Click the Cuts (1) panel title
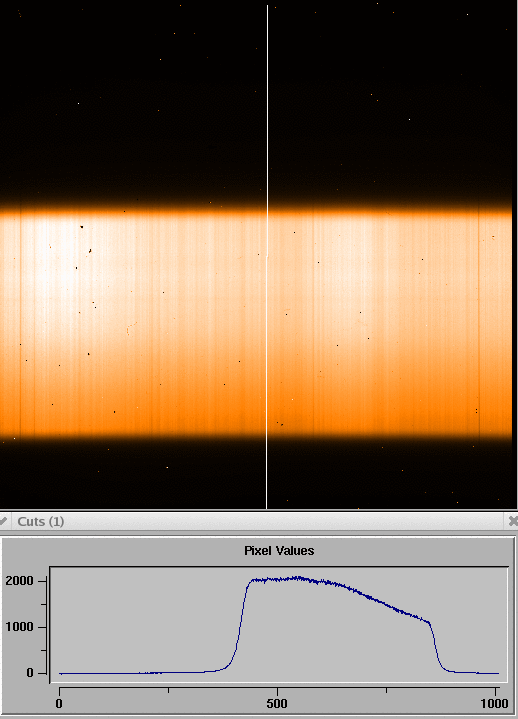 click(x=40, y=521)
